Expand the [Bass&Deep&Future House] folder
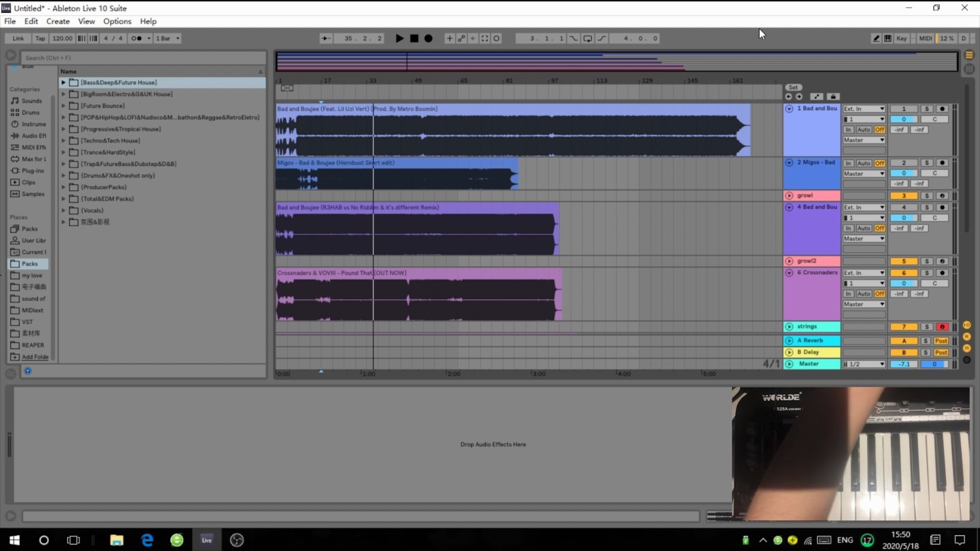This screenshot has width=980, height=551. (63, 82)
